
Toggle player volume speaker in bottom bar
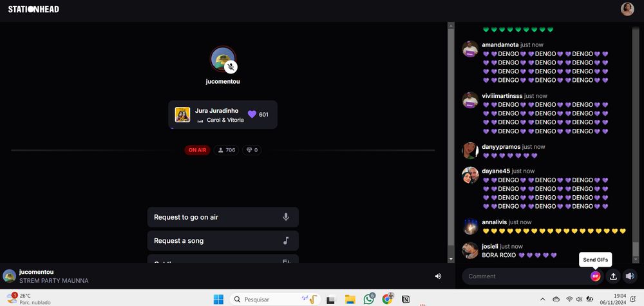438,276
